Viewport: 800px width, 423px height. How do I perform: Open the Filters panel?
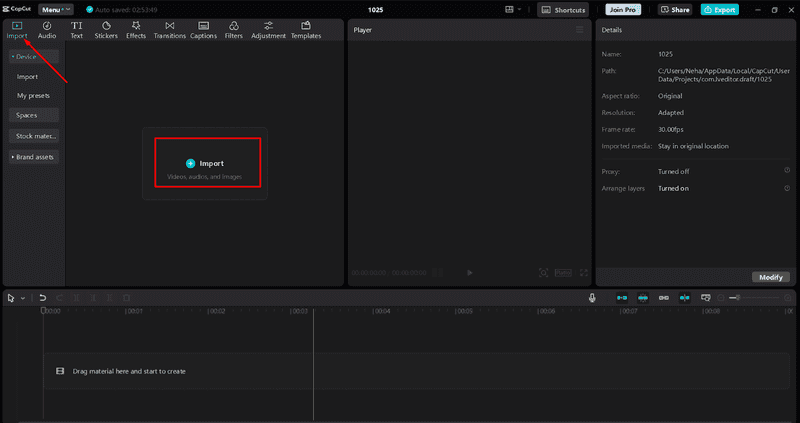pos(234,30)
